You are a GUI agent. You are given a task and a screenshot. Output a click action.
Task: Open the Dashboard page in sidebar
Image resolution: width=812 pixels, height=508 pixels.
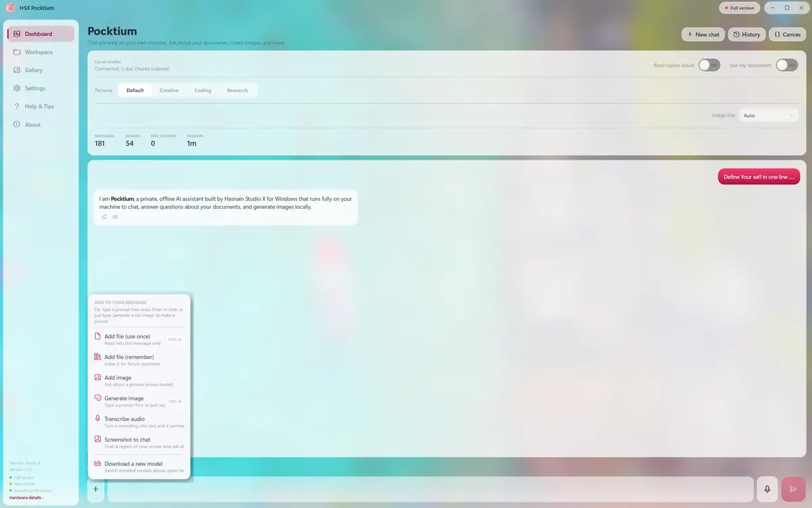click(41, 34)
